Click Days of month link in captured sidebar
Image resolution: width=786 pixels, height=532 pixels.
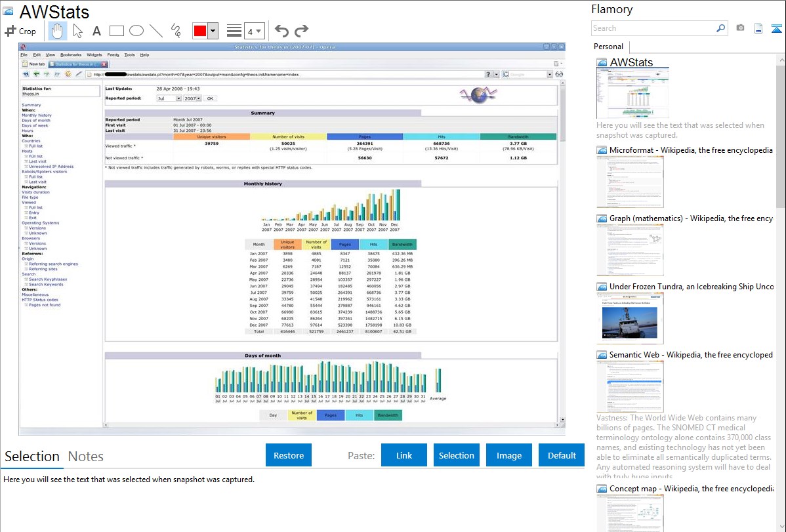tap(36, 120)
